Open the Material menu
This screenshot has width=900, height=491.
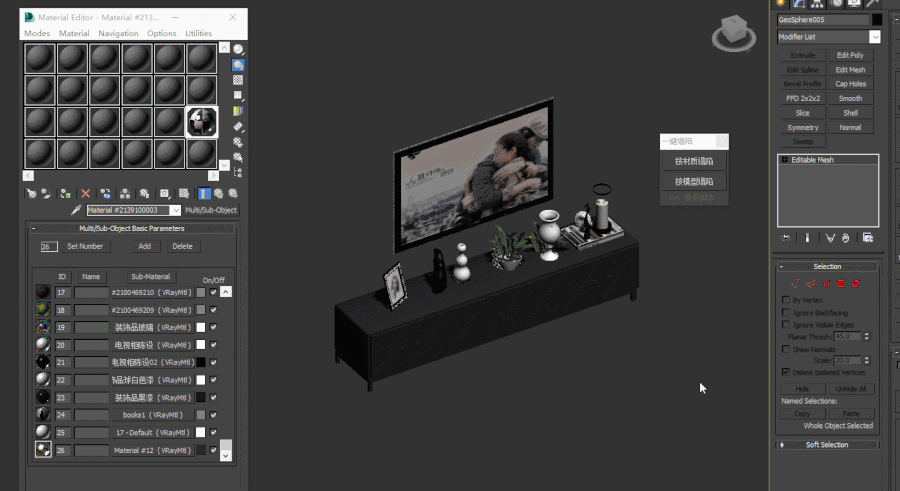click(x=74, y=33)
